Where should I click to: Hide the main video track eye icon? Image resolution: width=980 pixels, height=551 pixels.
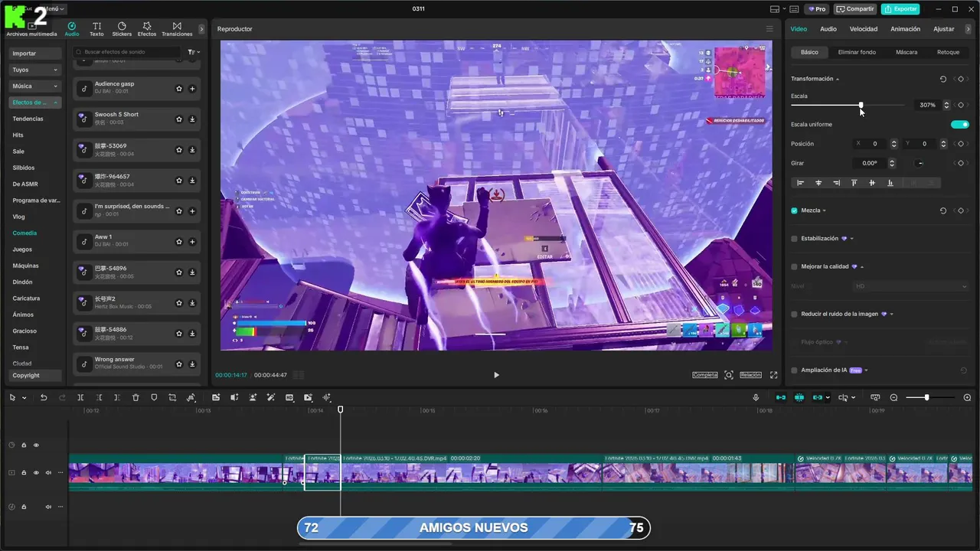(36, 473)
